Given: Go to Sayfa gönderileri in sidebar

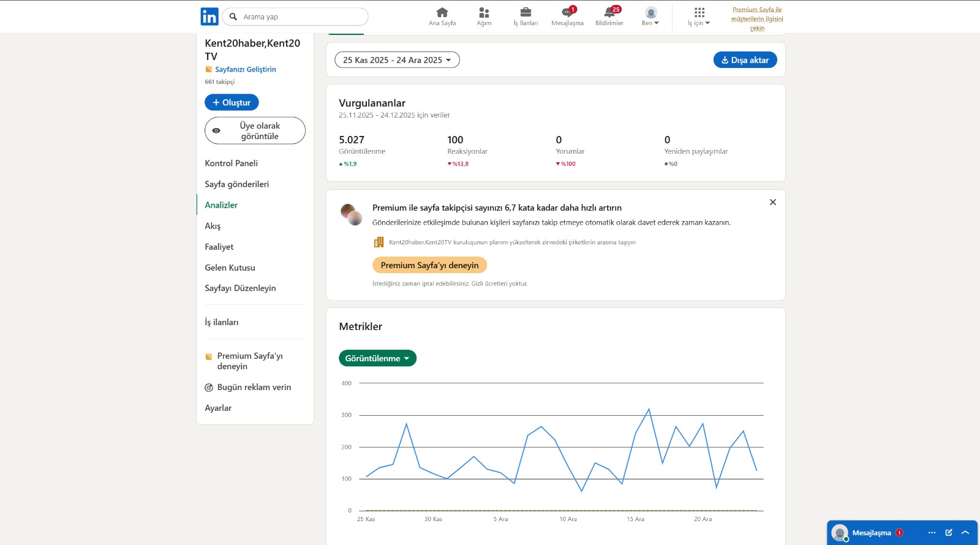Looking at the screenshot, I should coord(236,184).
